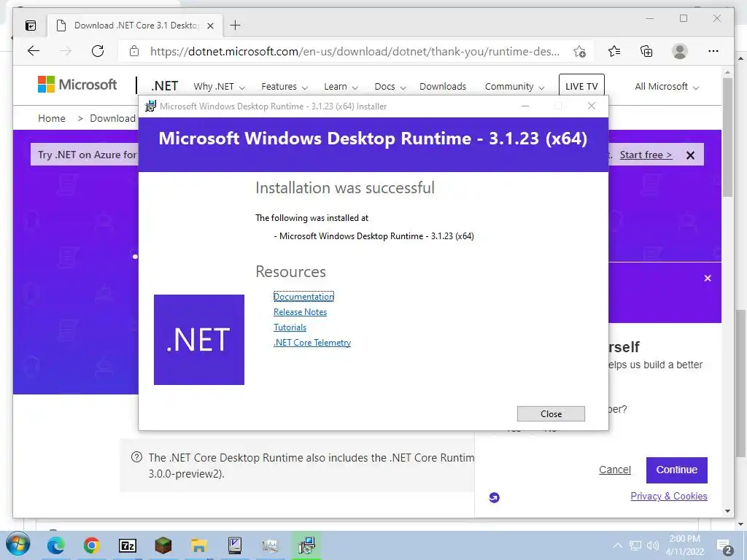
Task: Open 7-Zip from the taskbar
Action: tap(127, 545)
